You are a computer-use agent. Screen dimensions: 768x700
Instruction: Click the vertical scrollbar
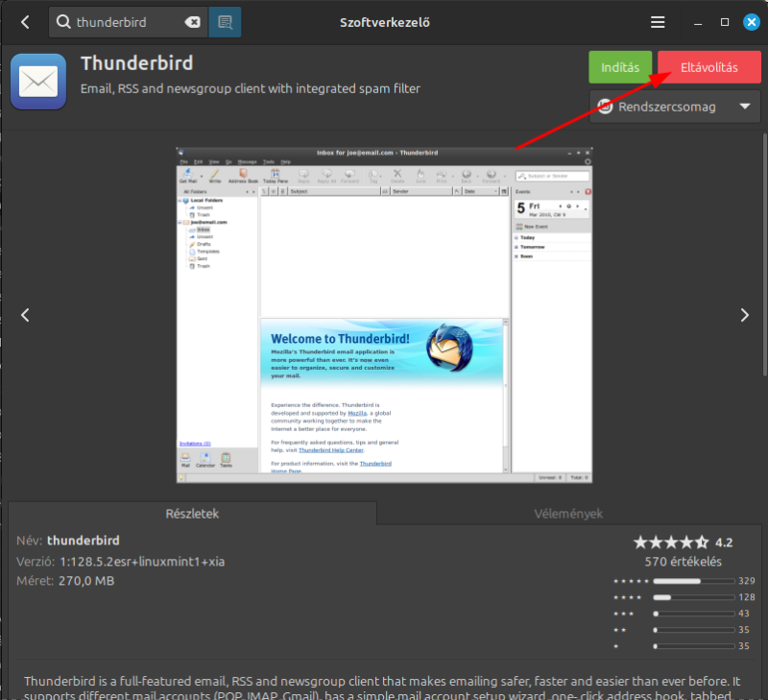(x=764, y=254)
